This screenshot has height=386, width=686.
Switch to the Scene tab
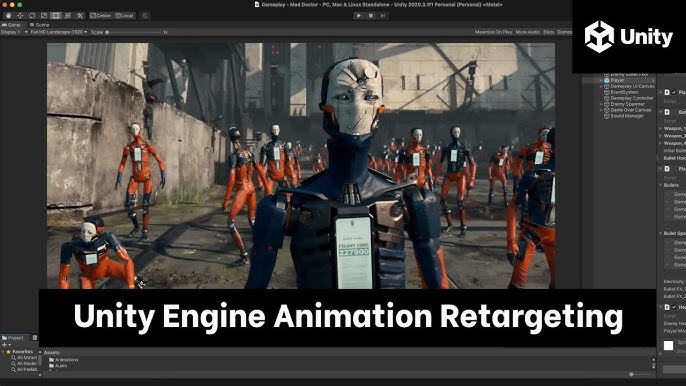click(x=39, y=25)
